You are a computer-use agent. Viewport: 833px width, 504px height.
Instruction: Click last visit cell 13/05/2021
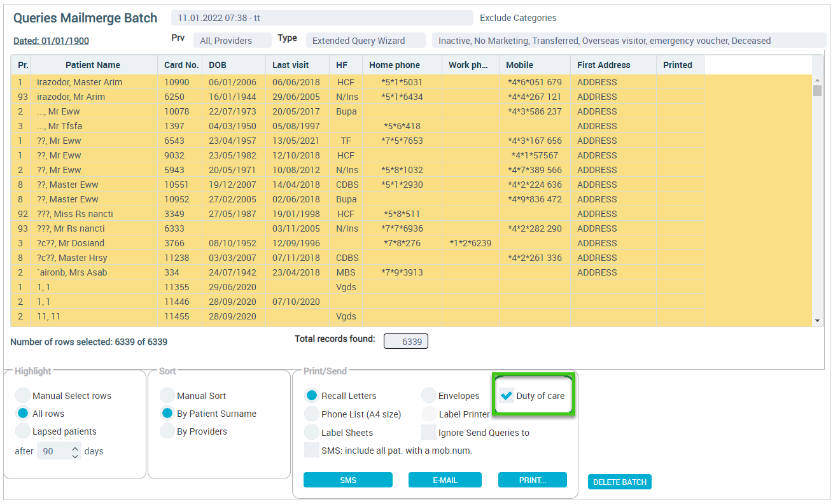tap(296, 141)
